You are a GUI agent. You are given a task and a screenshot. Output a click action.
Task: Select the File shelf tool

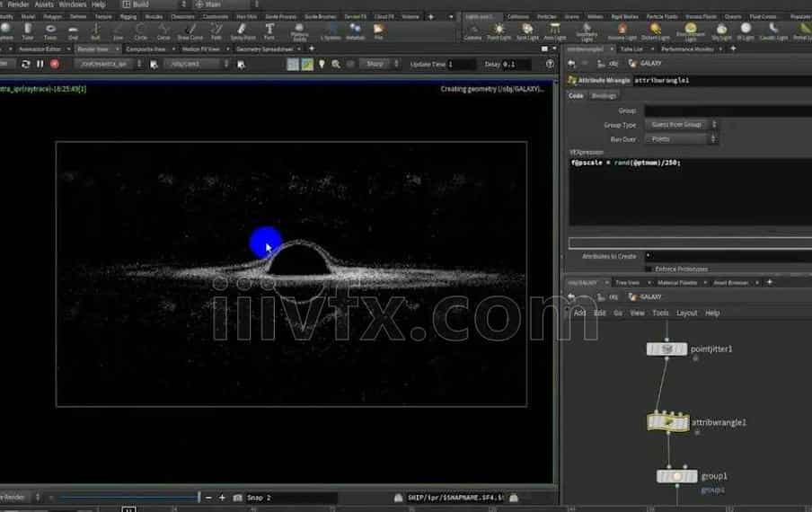378,31
